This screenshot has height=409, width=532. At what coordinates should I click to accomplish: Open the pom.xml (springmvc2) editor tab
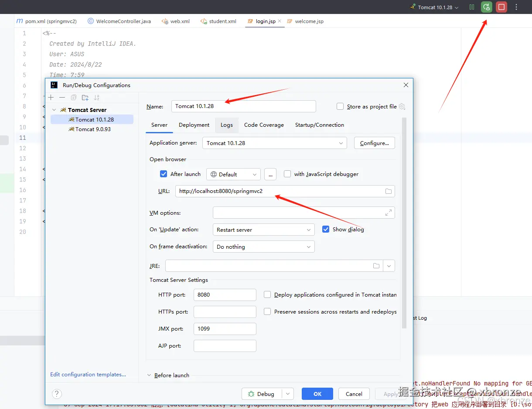[x=47, y=21]
